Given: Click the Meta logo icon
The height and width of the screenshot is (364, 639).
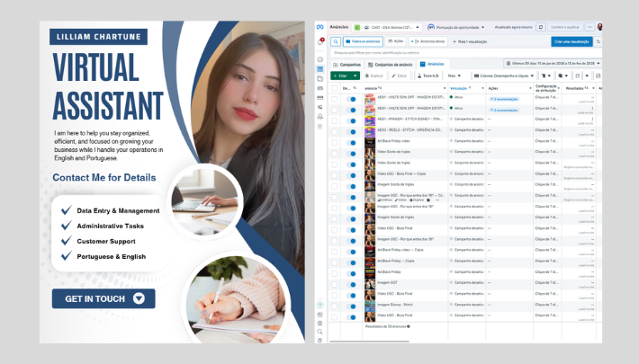Looking at the screenshot, I should pos(320,27).
